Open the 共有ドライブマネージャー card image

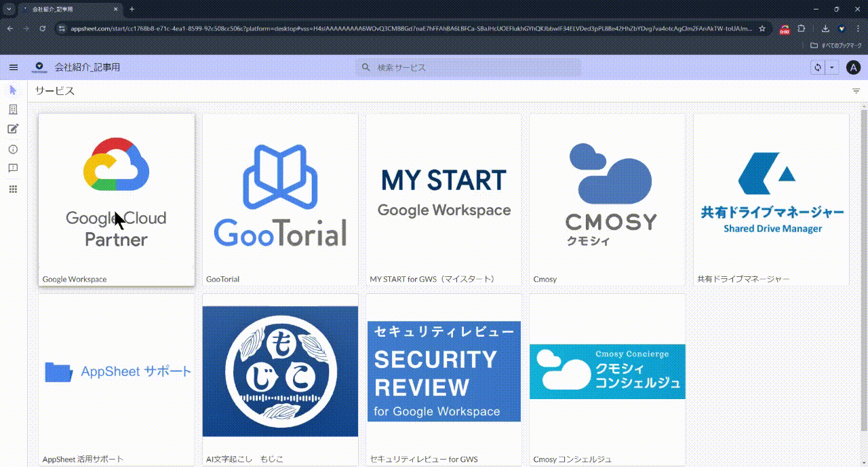pyautogui.click(x=772, y=193)
